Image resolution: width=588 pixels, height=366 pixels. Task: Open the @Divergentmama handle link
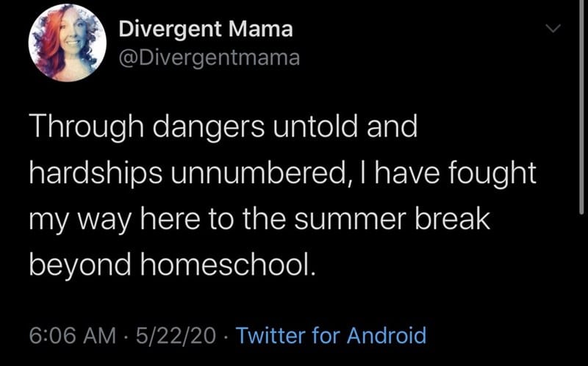[x=209, y=58]
